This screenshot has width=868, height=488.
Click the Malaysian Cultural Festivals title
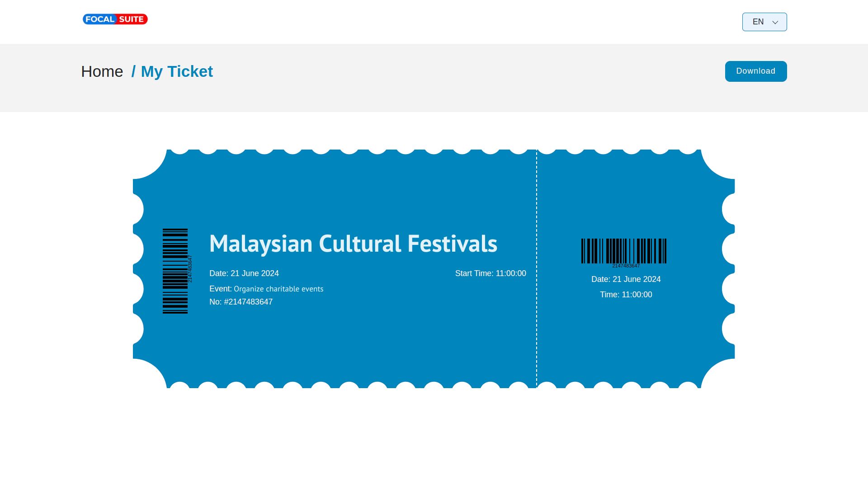[x=353, y=244]
